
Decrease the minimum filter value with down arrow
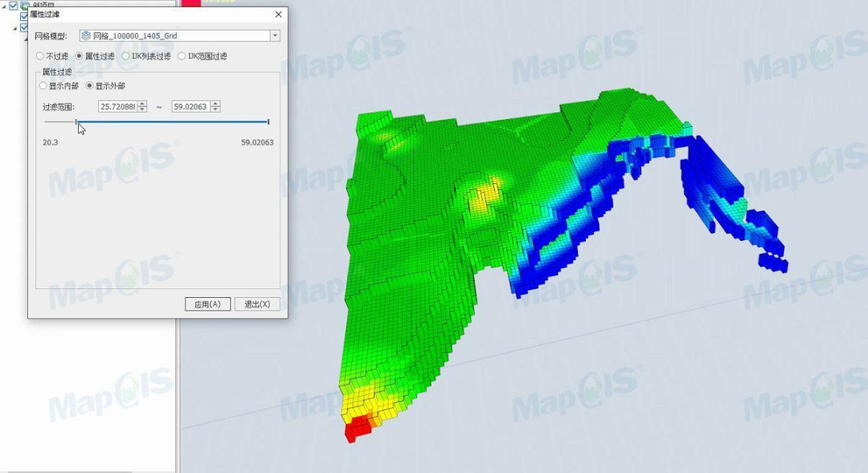(142, 109)
